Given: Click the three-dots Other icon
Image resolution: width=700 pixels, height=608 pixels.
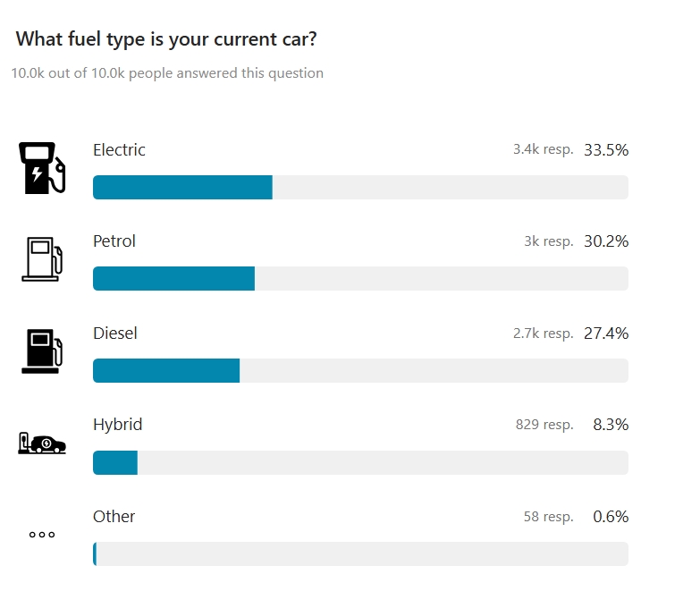Looking at the screenshot, I should pos(42,535).
